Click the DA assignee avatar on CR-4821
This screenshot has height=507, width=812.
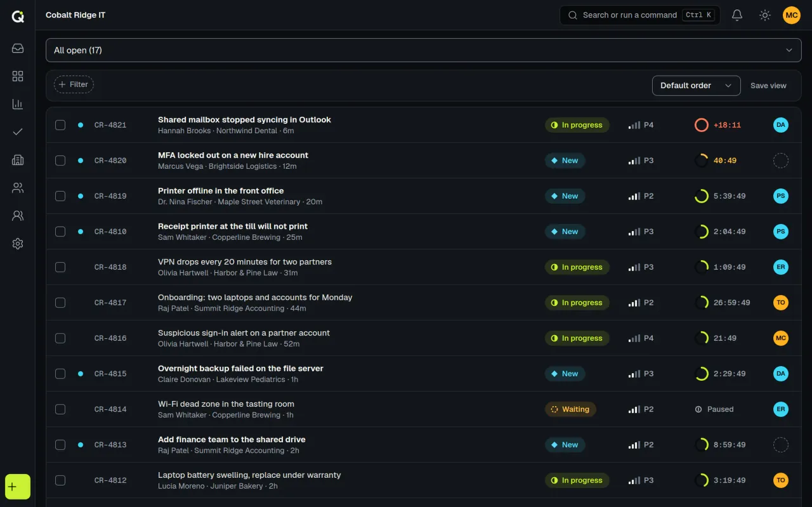[x=781, y=125]
